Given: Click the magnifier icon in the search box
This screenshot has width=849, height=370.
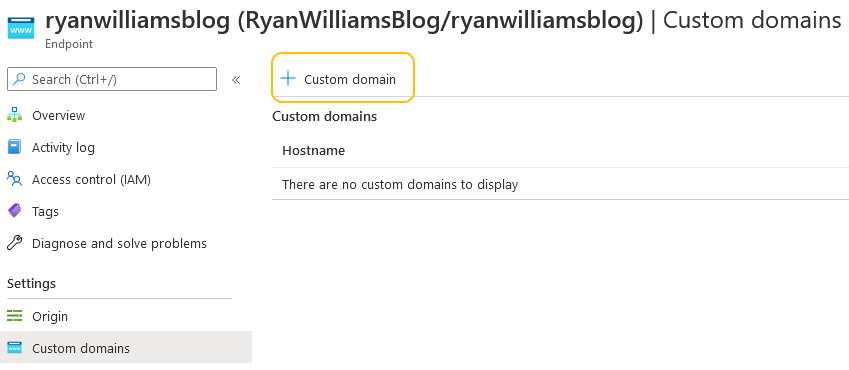Looking at the screenshot, I should click(19, 79).
